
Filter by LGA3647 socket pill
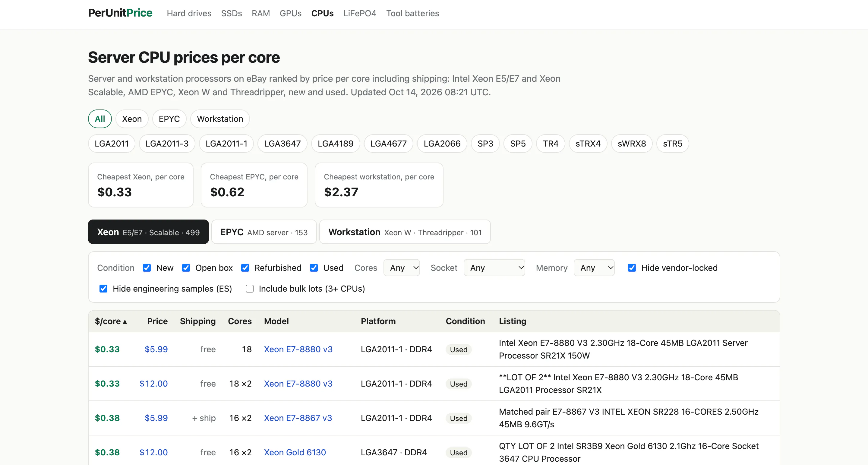(282, 144)
